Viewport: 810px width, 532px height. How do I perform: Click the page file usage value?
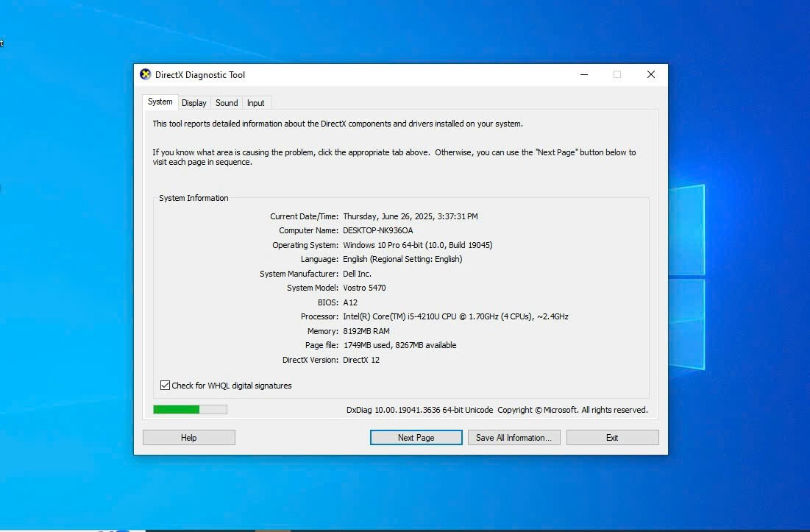click(399, 345)
